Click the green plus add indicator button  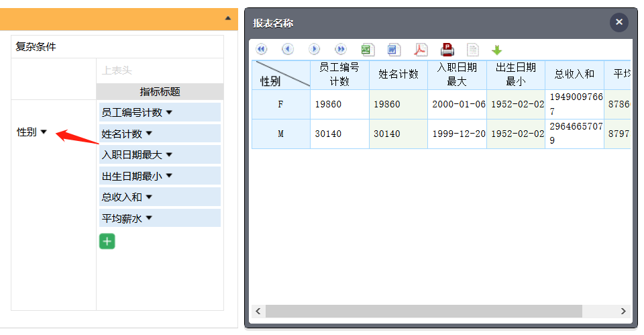click(x=107, y=241)
